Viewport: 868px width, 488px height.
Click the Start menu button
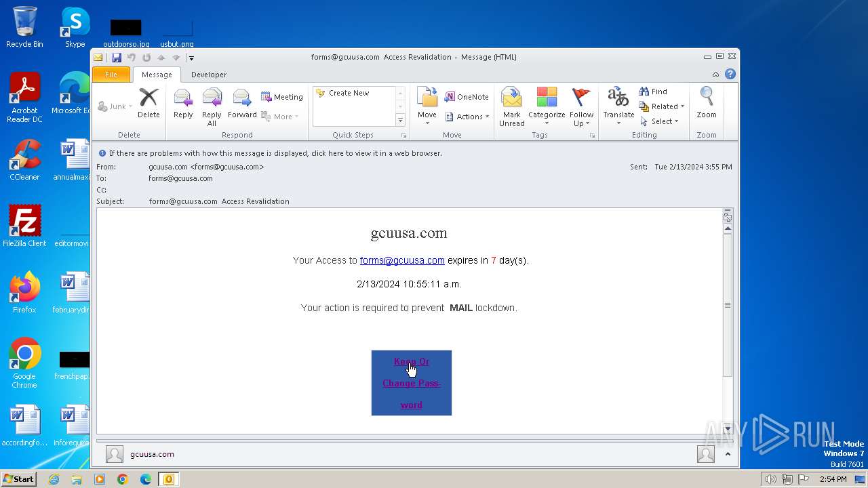click(x=18, y=479)
